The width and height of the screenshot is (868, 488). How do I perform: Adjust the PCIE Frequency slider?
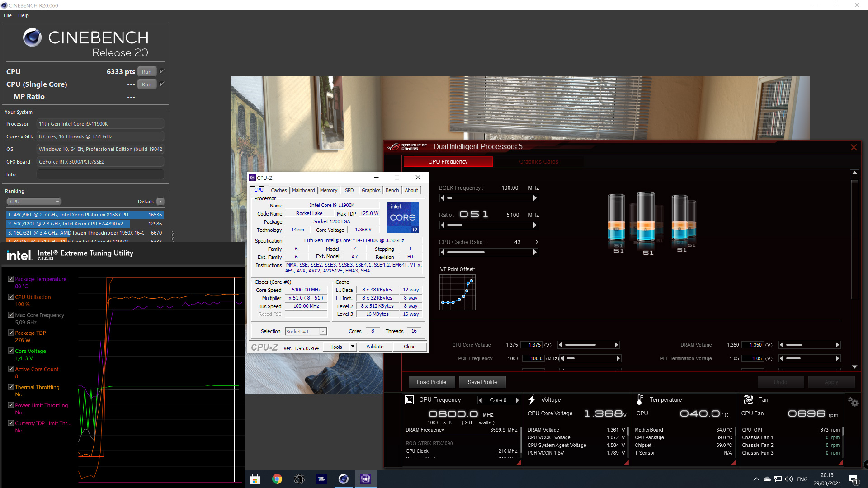pos(591,358)
